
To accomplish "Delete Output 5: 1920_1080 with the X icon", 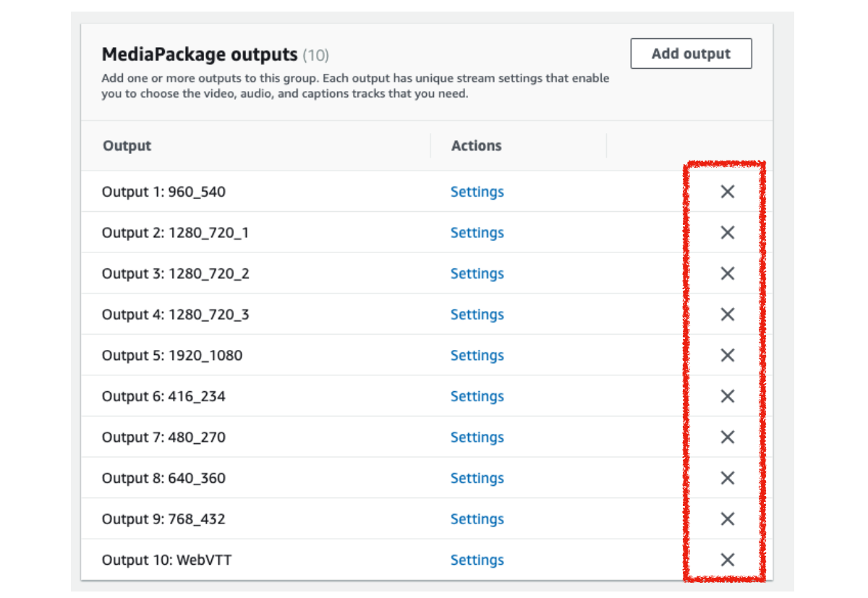I will tap(728, 355).
